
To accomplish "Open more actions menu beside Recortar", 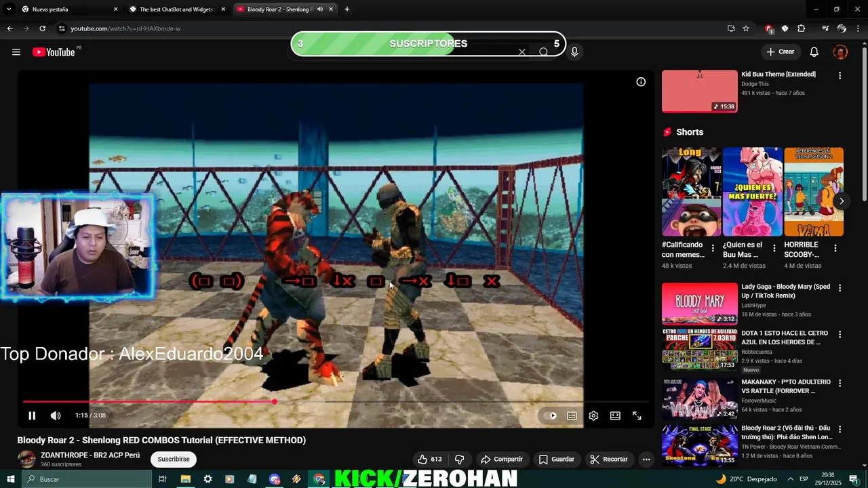I will [646, 459].
